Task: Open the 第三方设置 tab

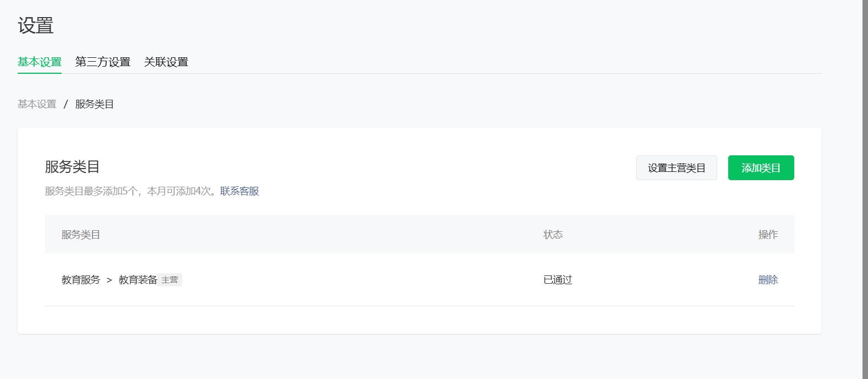Action: [103, 62]
